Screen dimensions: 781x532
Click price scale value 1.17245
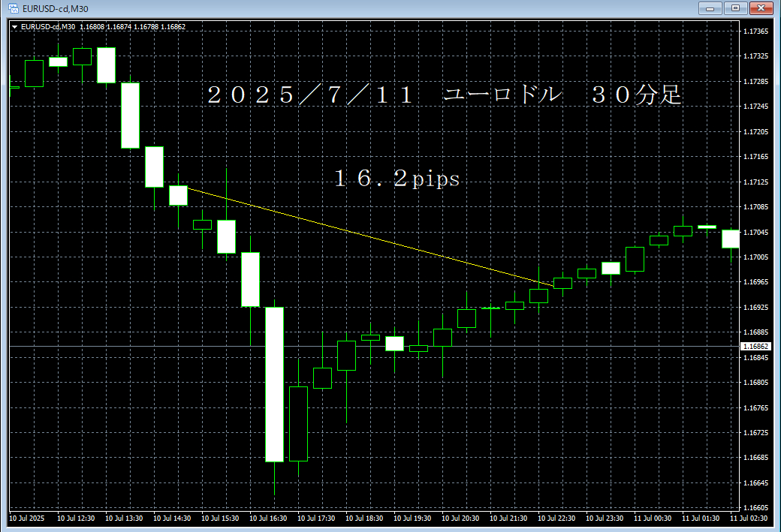(x=755, y=107)
